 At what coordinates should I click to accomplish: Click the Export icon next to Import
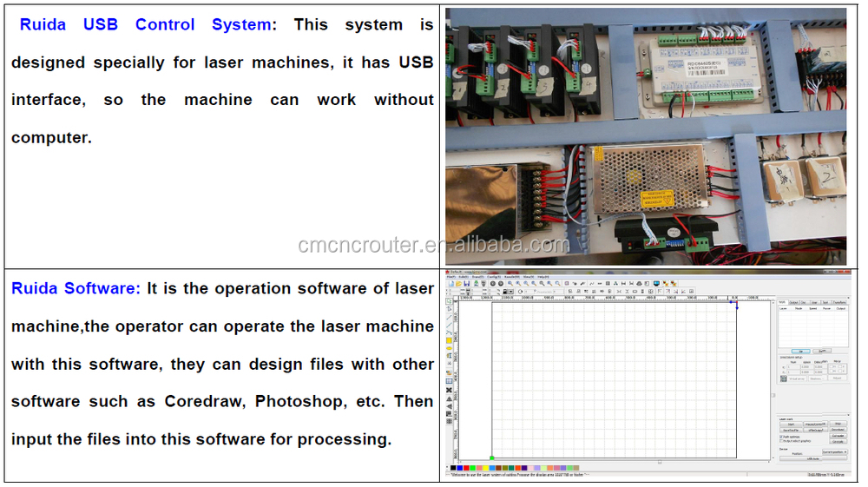coord(483,283)
